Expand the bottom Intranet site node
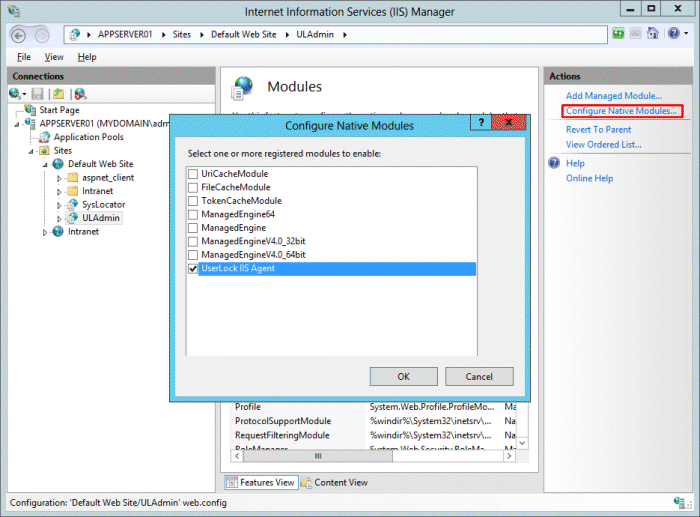This screenshot has height=517, width=700. (45, 232)
